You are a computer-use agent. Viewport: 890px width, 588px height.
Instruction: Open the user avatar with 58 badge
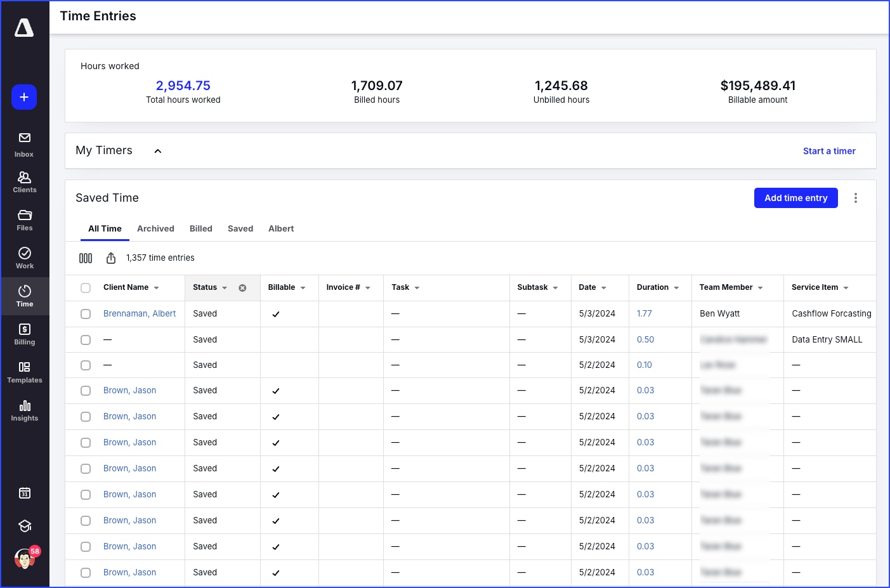tap(26, 558)
